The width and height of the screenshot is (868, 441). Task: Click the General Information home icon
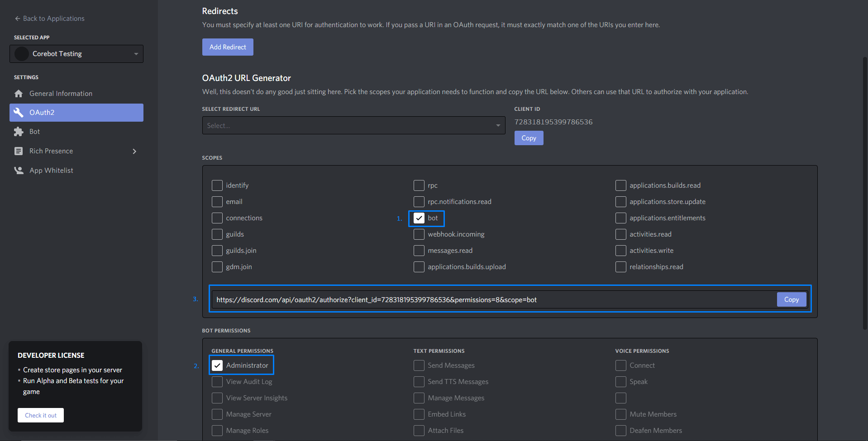click(x=19, y=94)
